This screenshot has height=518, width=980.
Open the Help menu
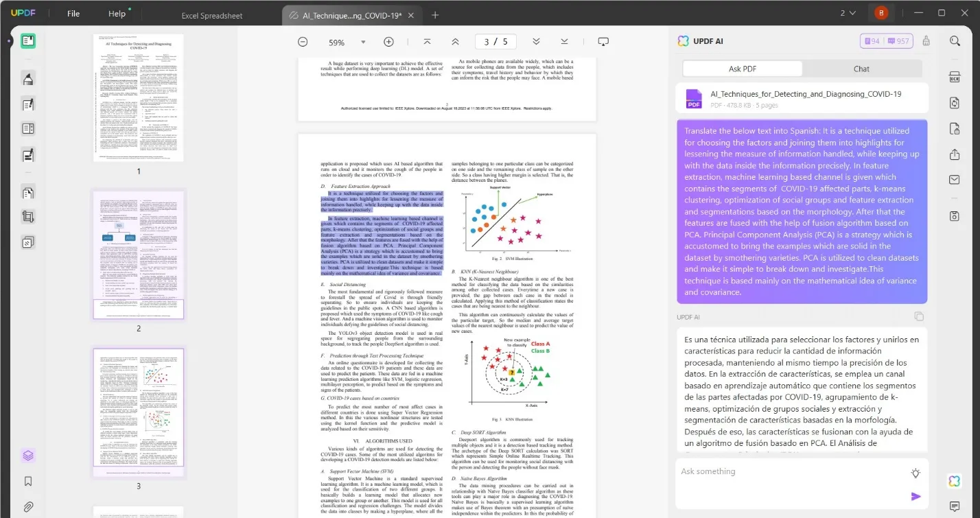coord(117,14)
